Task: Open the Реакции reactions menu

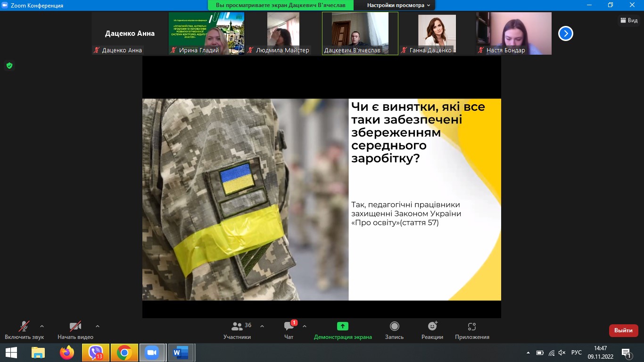Action: point(432,330)
